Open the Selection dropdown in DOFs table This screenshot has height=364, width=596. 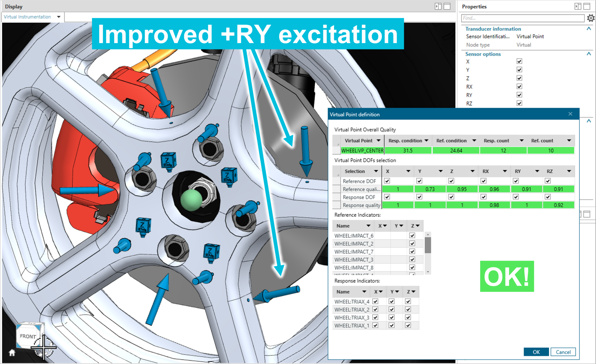click(x=376, y=171)
